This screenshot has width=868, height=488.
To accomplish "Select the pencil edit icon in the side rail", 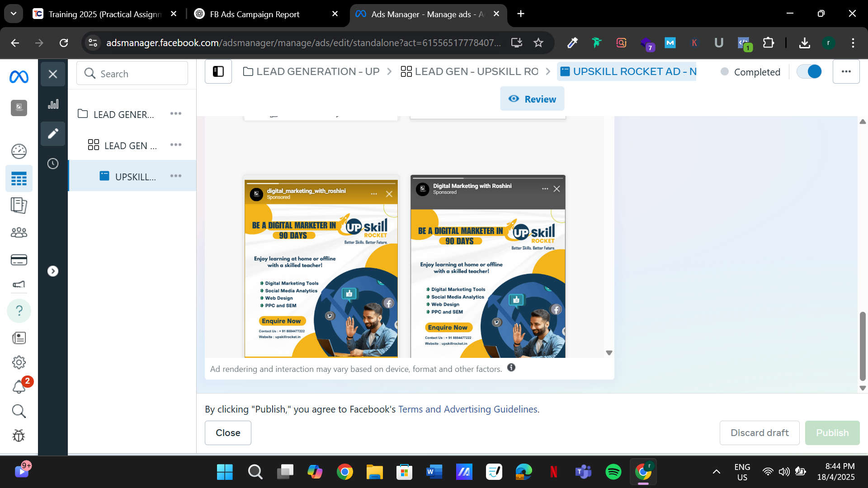I will pos(53,134).
